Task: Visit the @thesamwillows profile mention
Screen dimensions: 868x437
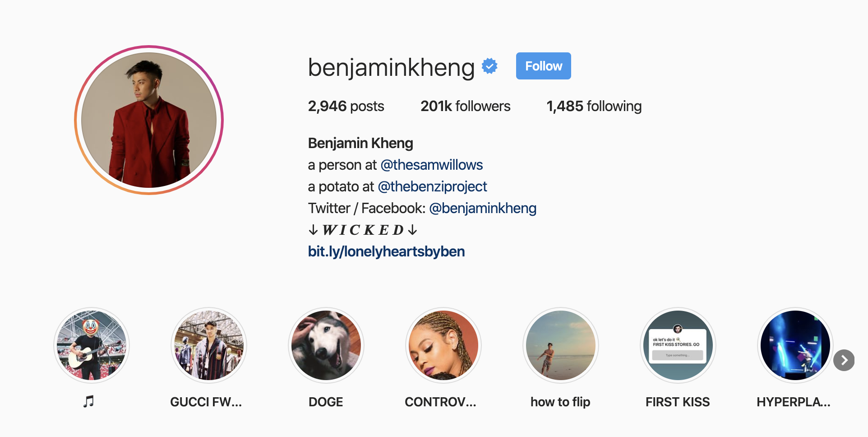Action: (x=432, y=165)
